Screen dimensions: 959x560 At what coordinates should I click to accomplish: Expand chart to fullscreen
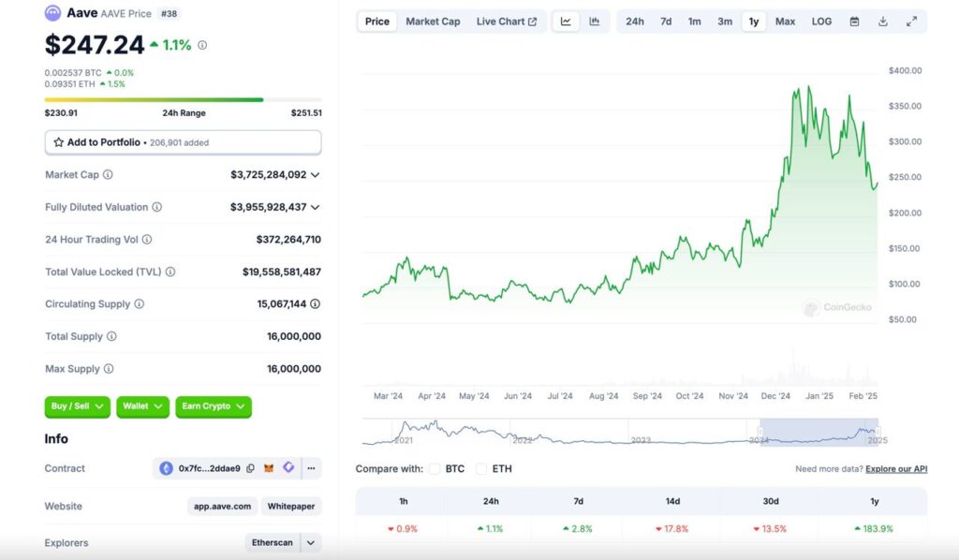(911, 22)
